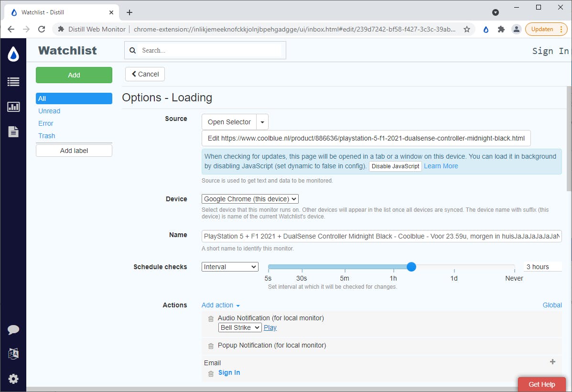Bookmark this page with the star icon
The image size is (572, 392).
pyautogui.click(x=467, y=30)
